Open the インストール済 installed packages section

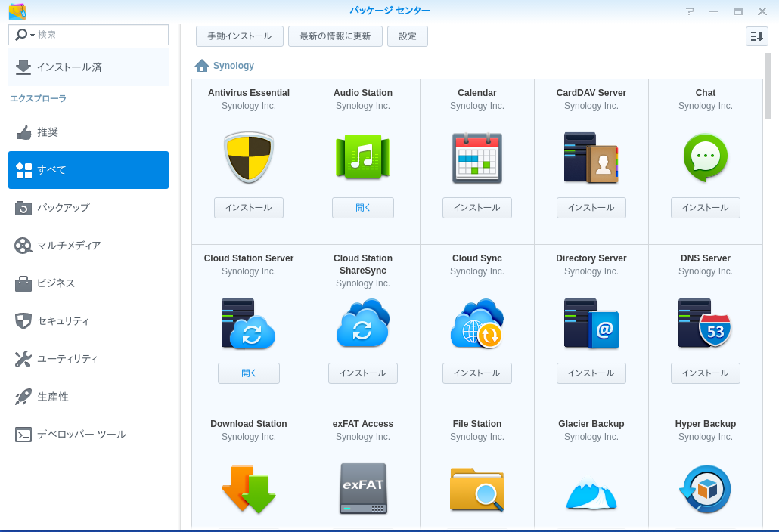point(88,67)
